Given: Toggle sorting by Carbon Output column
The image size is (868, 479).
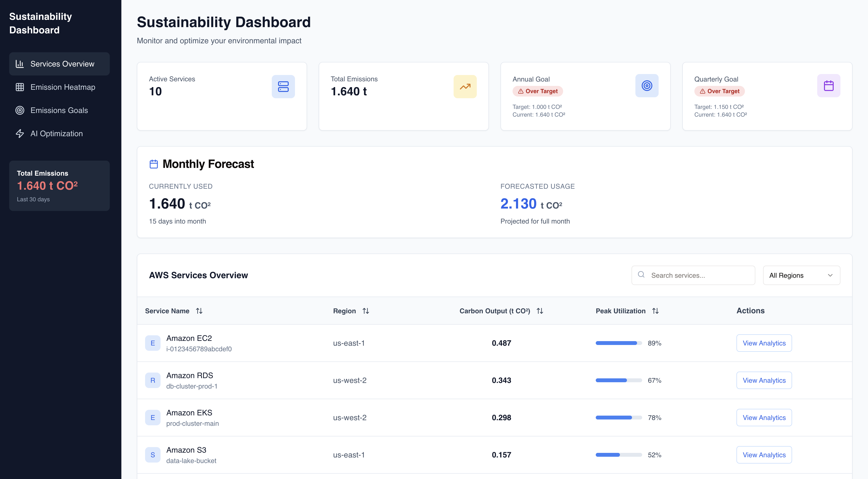Looking at the screenshot, I should 539,311.
